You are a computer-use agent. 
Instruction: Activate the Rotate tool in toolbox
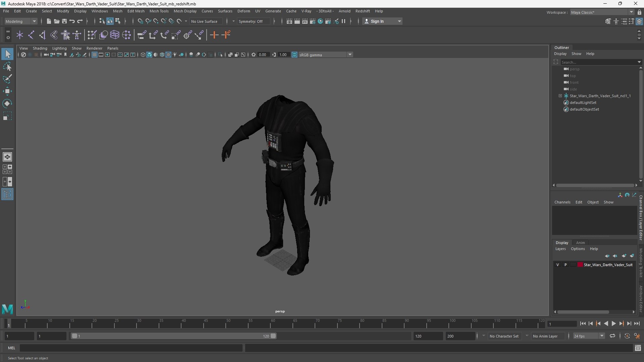click(7, 104)
